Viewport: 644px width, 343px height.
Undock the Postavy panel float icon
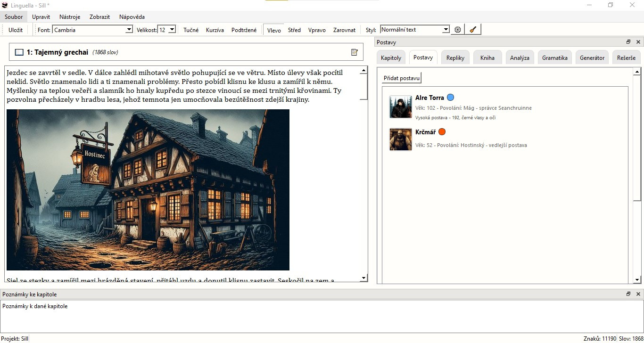pos(628,42)
